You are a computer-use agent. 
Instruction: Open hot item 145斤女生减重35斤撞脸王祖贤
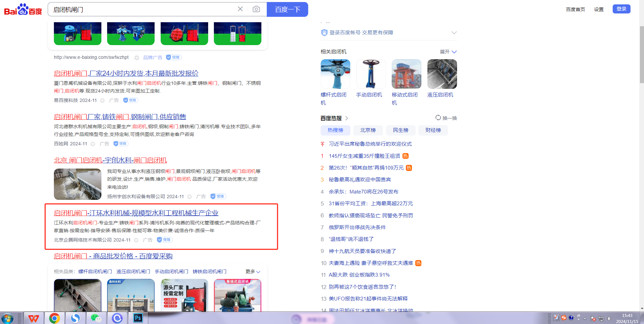(364, 156)
